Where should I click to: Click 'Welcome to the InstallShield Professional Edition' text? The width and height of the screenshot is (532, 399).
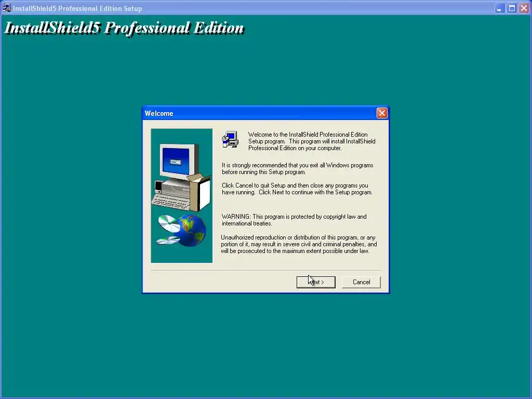pos(312,141)
